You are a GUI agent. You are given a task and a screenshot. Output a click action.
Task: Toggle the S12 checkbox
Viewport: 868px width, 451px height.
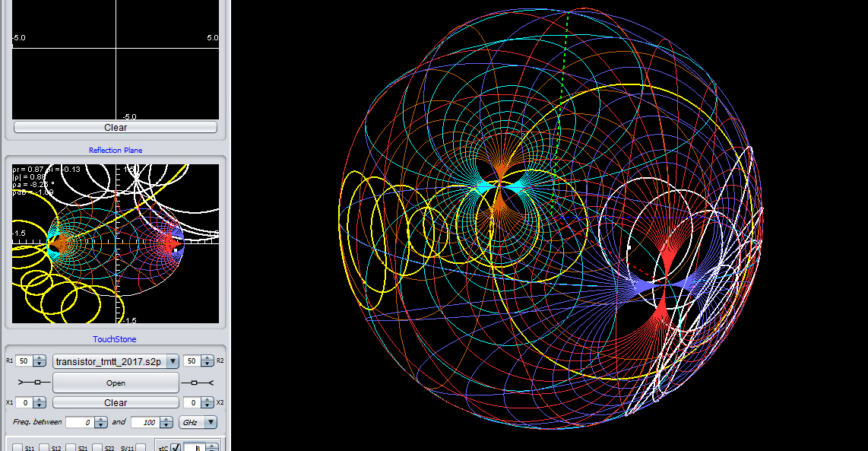point(44,448)
